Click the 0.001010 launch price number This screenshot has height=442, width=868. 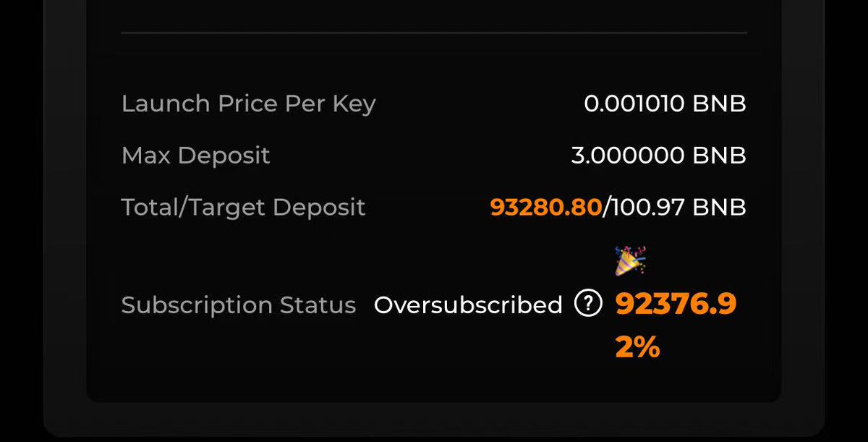click(x=634, y=103)
